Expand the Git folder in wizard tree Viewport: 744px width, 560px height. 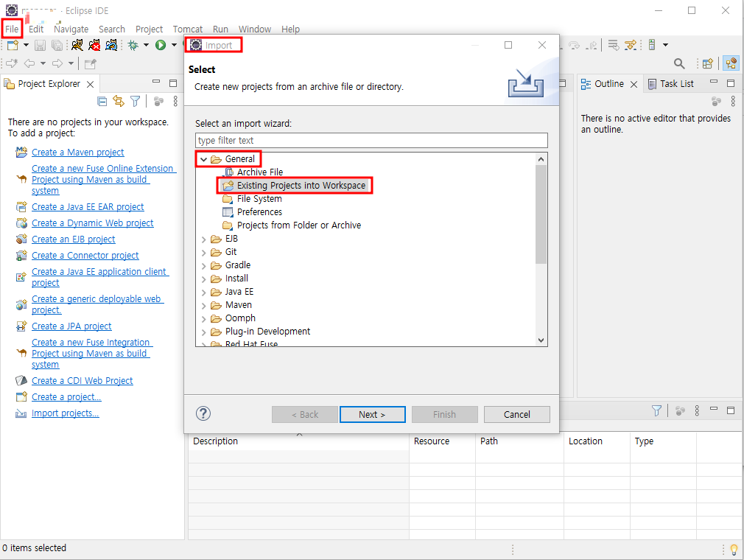[x=203, y=253]
